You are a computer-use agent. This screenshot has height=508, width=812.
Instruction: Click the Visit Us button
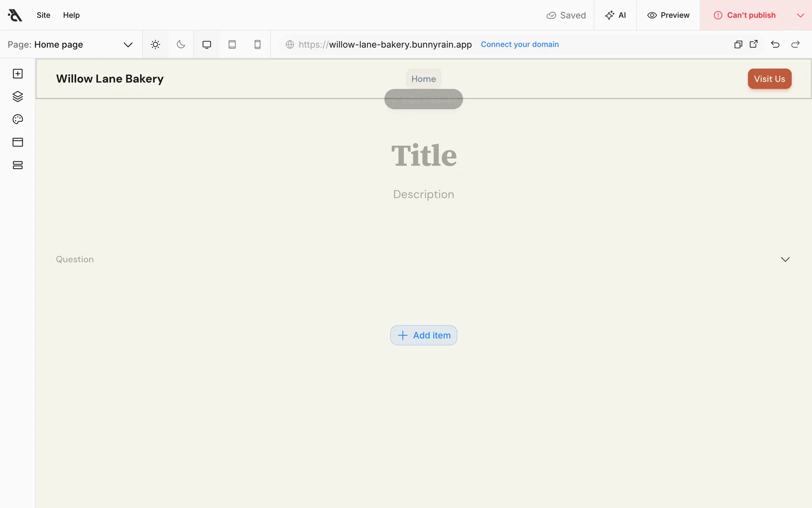coord(769,79)
